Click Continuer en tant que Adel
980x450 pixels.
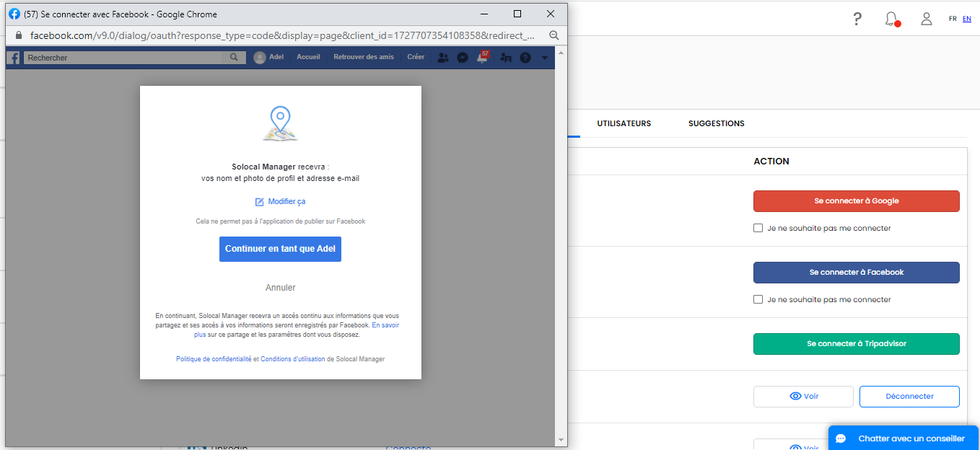coord(280,249)
